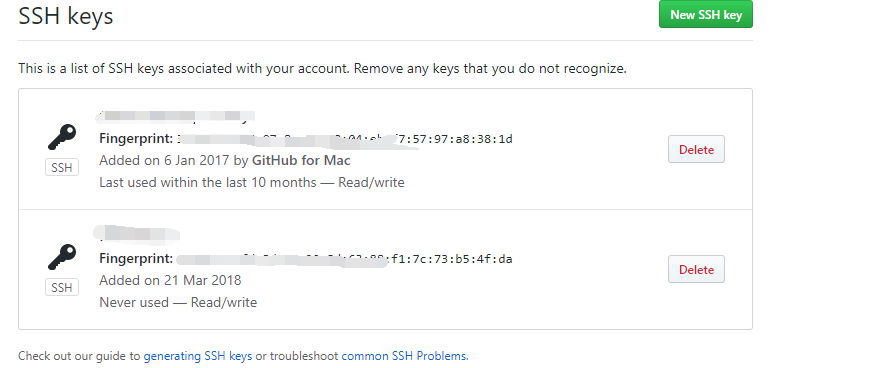Open the generating SSH keys guide link
The width and height of the screenshot is (886, 368).
click(x=198, y=356)
